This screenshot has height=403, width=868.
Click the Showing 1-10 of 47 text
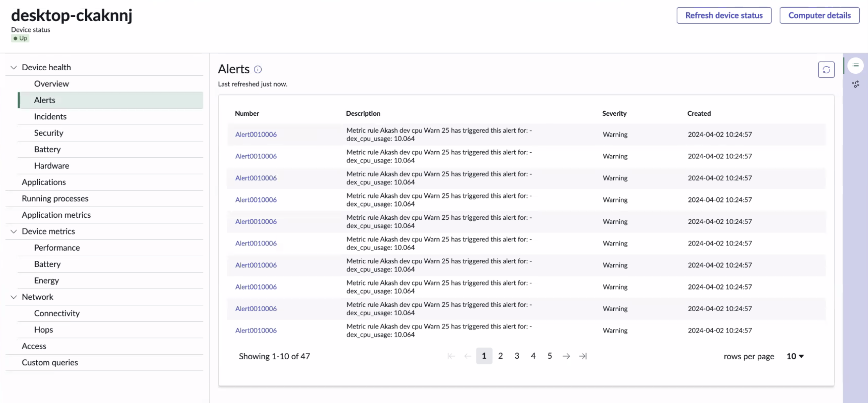[x=274, y=357]
